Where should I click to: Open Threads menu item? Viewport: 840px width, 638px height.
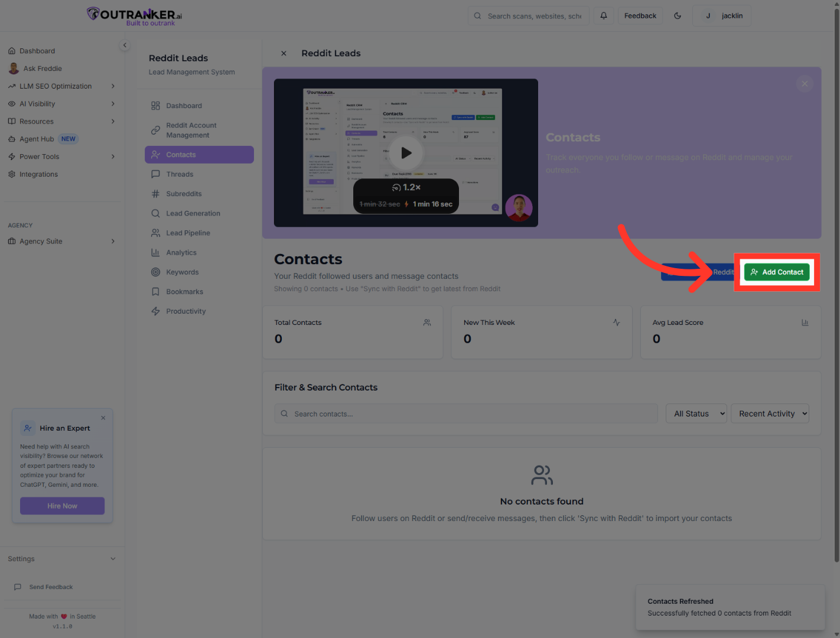point(199,174)
